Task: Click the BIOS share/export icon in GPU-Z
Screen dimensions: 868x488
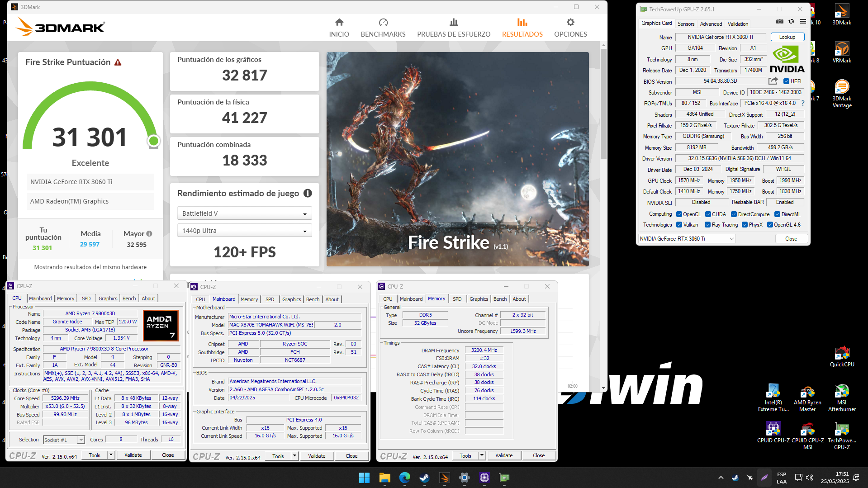Action: pyautogui.click(x=773, y=81)
